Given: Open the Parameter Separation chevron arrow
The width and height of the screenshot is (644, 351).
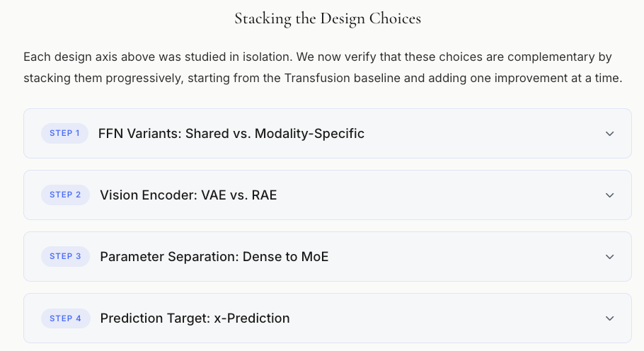Looking at the screenshot, I should tap(609, 257).
